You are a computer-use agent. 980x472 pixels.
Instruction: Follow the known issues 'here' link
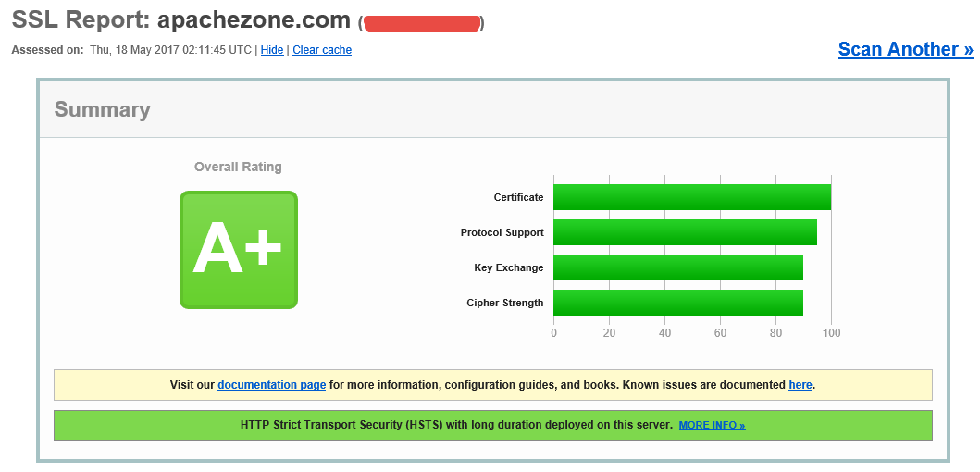pos(800,385)
